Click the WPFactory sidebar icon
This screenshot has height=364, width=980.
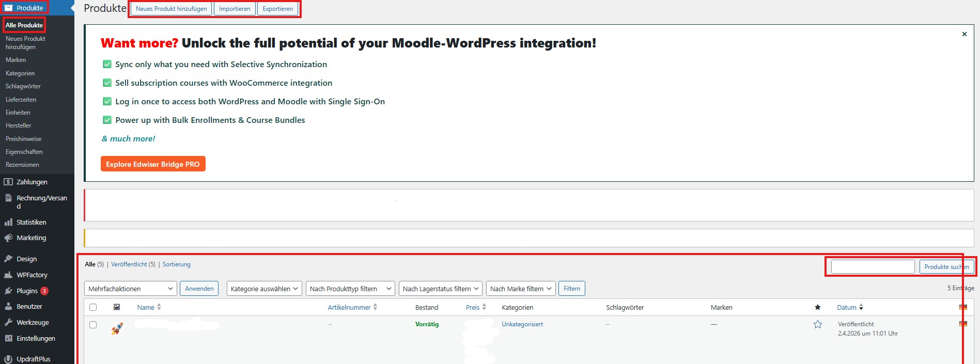click(8, 275)
